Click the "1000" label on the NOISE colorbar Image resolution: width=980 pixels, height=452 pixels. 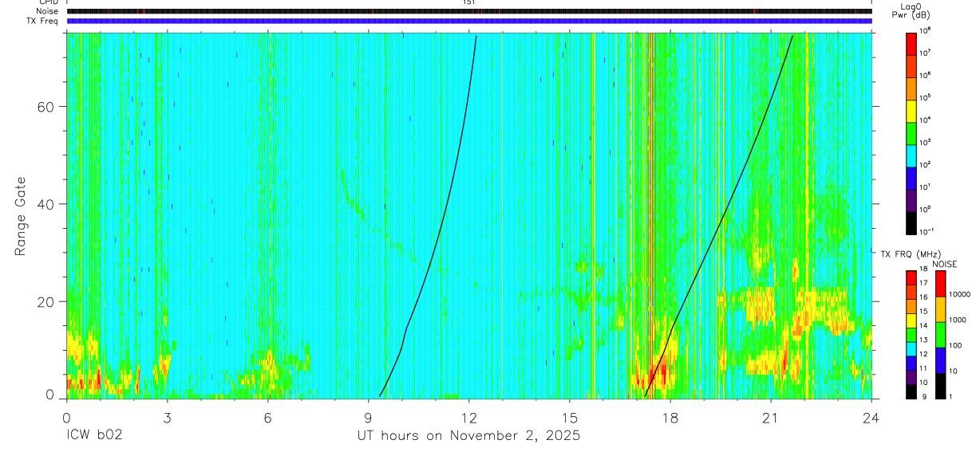(x=958, y=320)
